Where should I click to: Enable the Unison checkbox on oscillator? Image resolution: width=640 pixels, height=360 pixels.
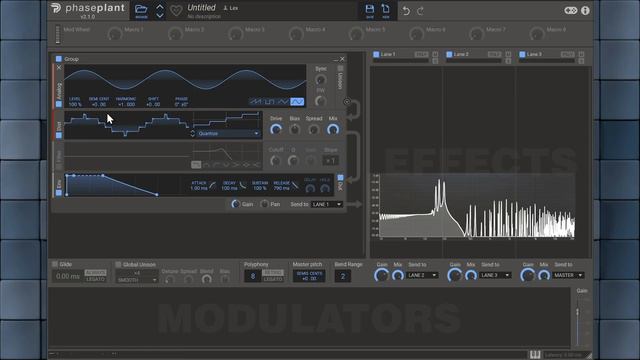pyautogui.click(x=340, y=69)
